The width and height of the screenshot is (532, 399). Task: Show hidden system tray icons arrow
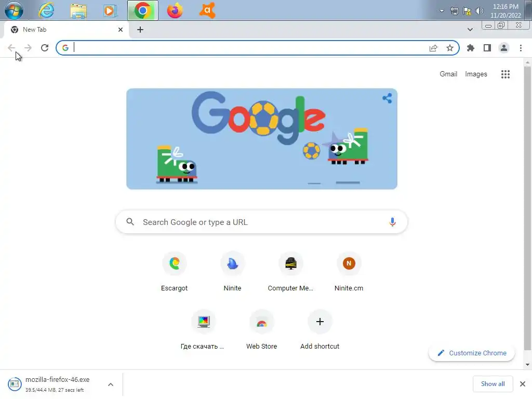click(x=442, y=11)
